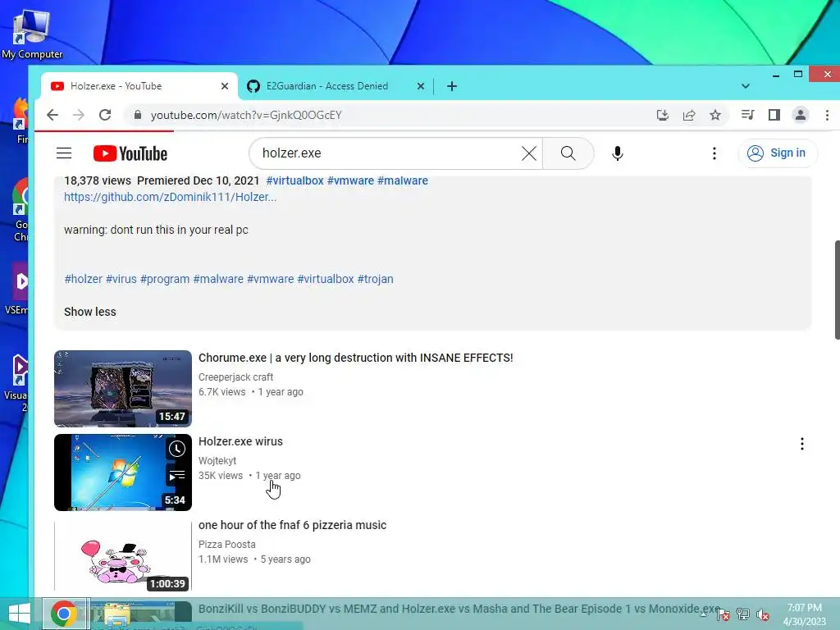Open Creeperjack craft channel name

point(235,377)
